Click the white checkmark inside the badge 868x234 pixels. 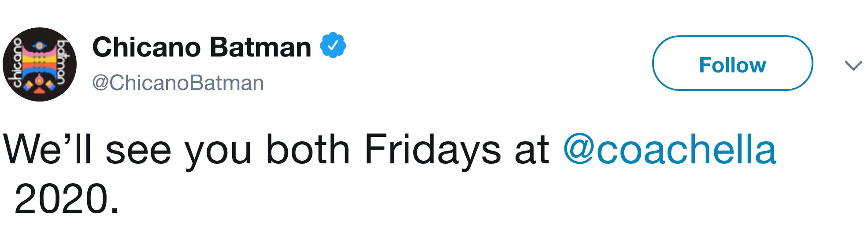point(333,45)
